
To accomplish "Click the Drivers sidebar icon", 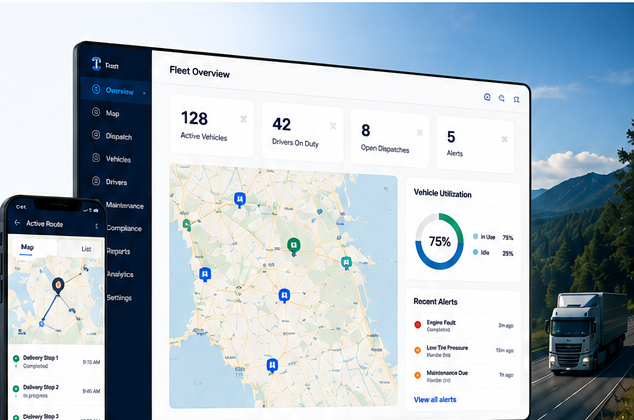I will pyautogui.click(x=96, y=181).
